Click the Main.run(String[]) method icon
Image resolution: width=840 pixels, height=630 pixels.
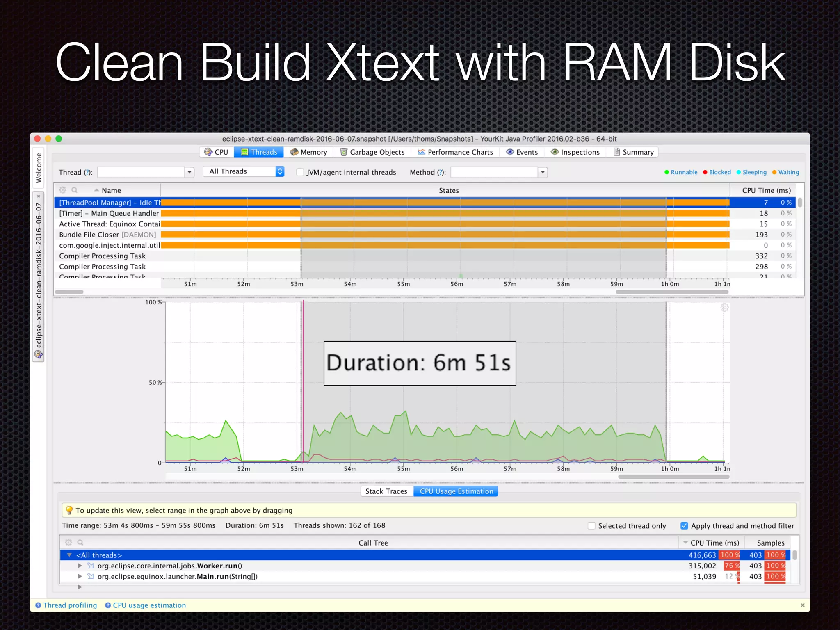(x=90, y=576)
